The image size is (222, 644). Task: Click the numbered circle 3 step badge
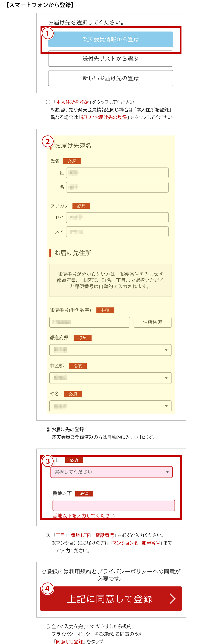coord(48,461)
